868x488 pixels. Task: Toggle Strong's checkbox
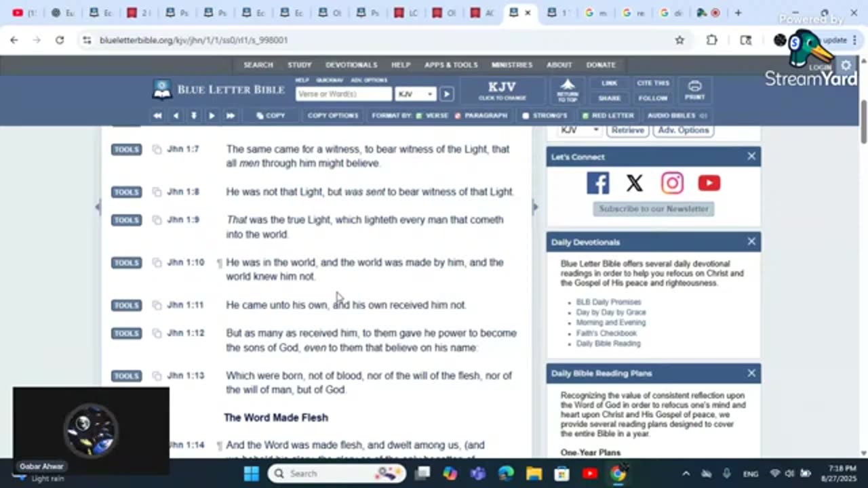pyautogui.click(x=545, y=116)
